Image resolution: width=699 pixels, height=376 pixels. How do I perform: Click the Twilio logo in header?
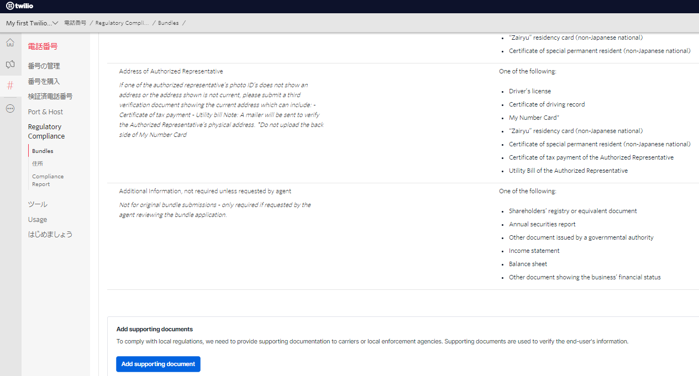click(x=20, y=6)
